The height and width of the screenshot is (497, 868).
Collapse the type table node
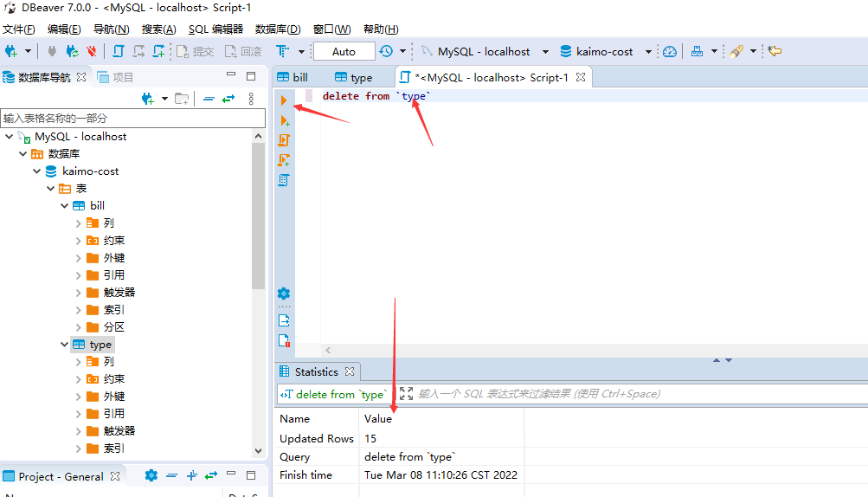click(x=64, y=344)
